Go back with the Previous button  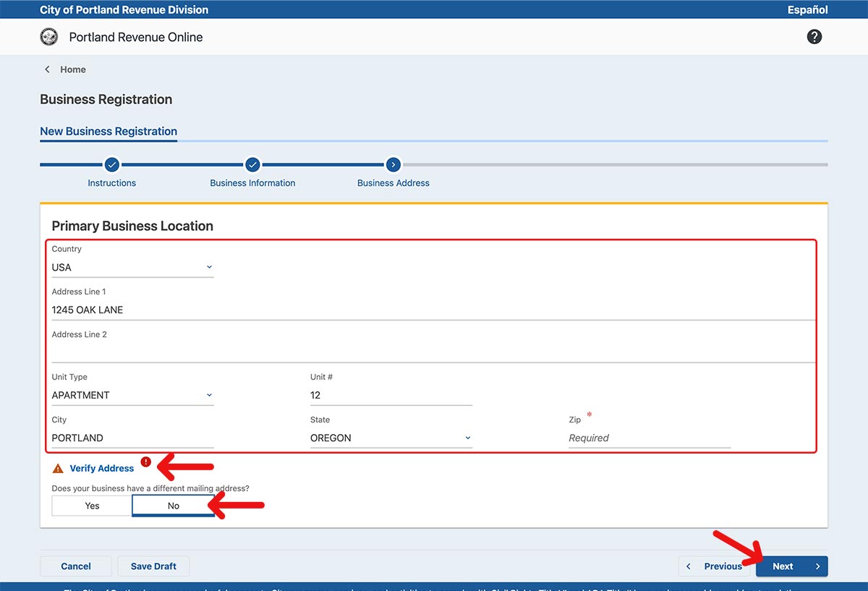point(715,566)
